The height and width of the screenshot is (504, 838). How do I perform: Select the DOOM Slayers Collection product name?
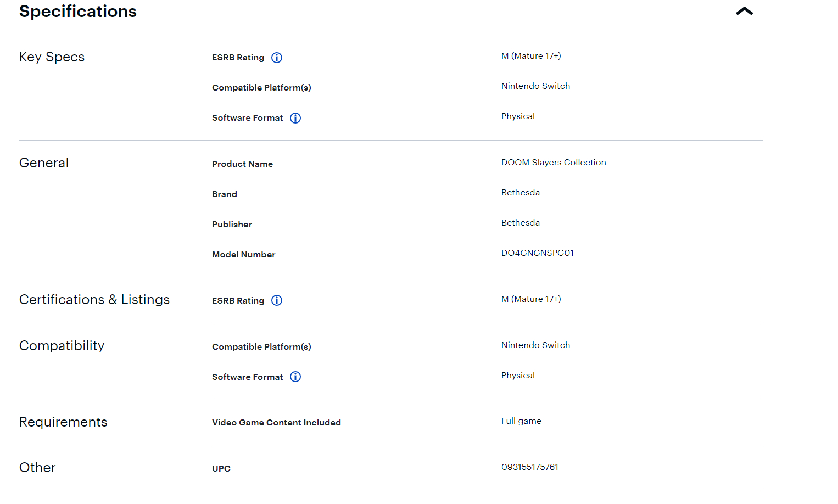point(554,163)
